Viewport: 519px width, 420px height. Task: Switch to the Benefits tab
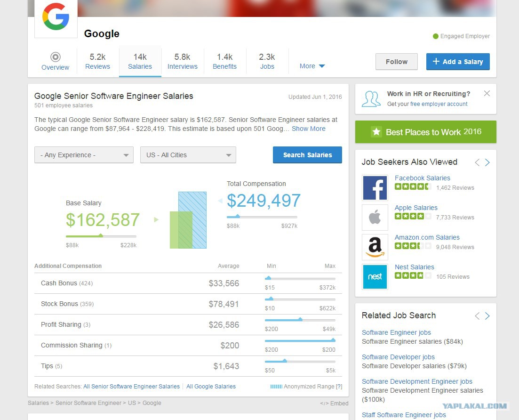(x=225, y=61)
